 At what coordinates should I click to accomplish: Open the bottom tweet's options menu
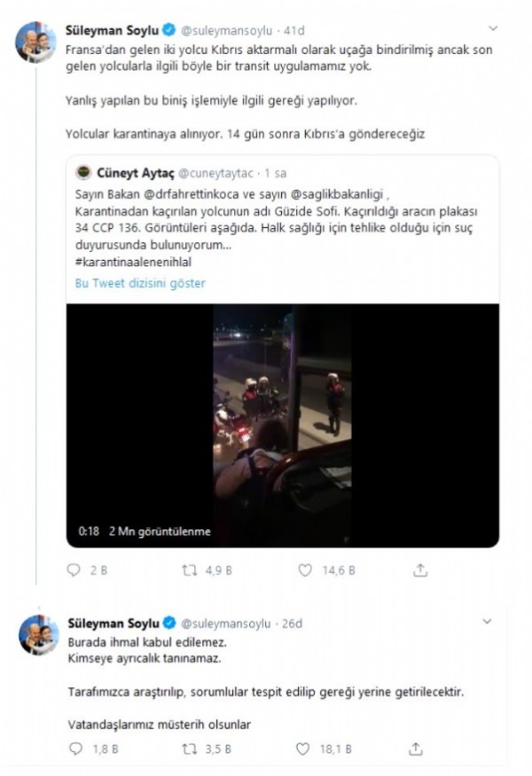[488, 621]
